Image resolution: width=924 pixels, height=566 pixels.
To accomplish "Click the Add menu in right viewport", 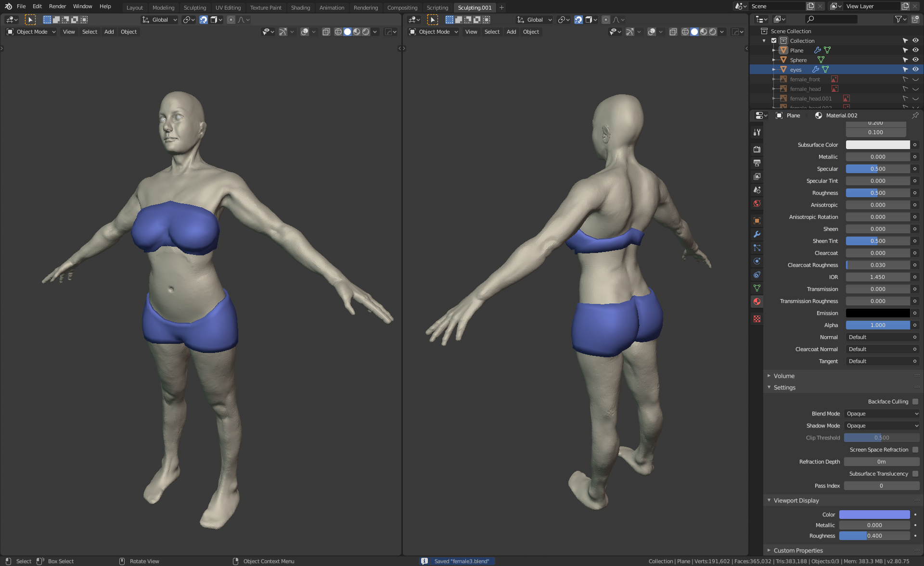I will [511, 32].
